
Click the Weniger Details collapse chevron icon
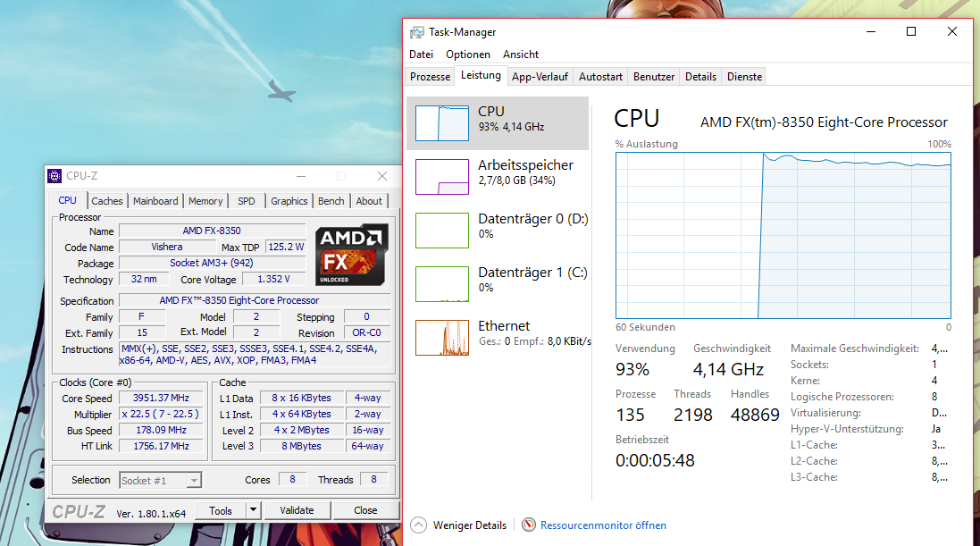pos(419,525)
